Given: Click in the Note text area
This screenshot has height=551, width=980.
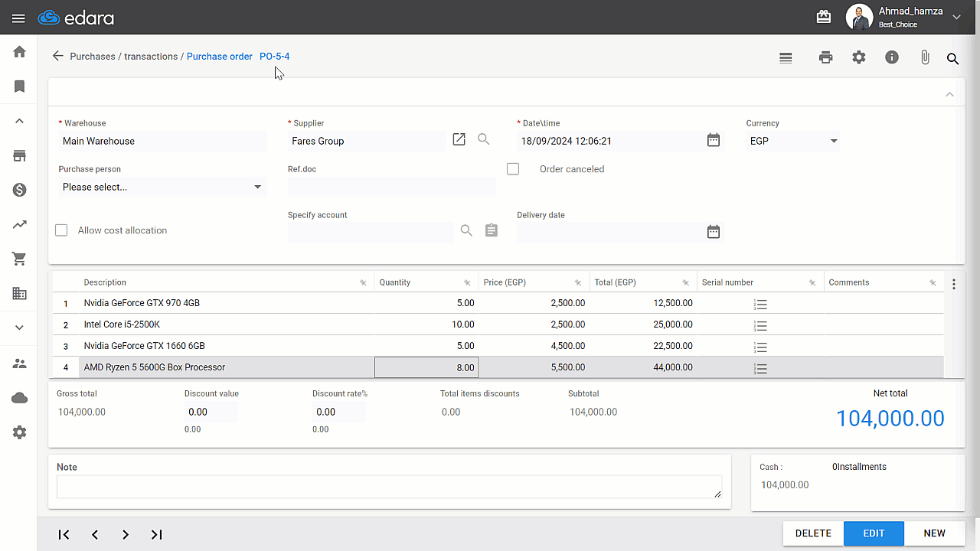Looking at the screenshot, I should point(389,487).
